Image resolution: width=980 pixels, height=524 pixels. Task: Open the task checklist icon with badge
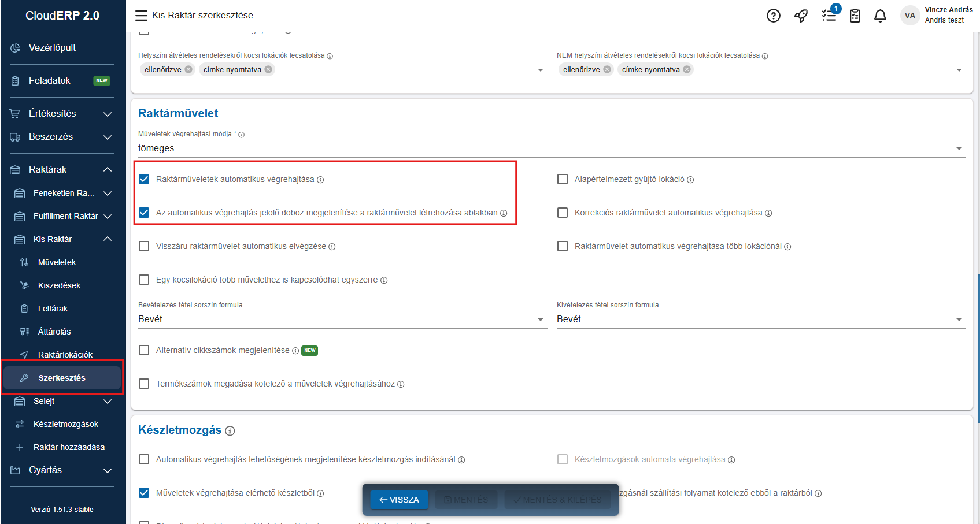(829, 16)
